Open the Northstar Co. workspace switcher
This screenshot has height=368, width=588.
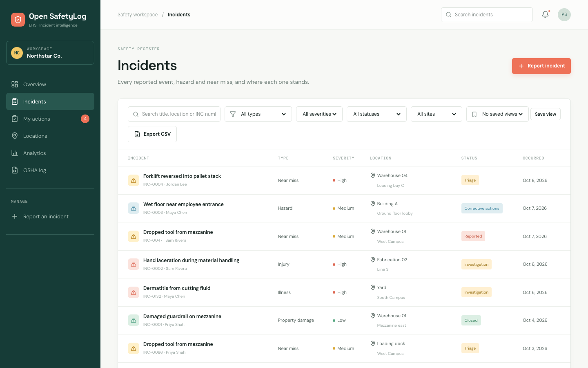(50, 53)
